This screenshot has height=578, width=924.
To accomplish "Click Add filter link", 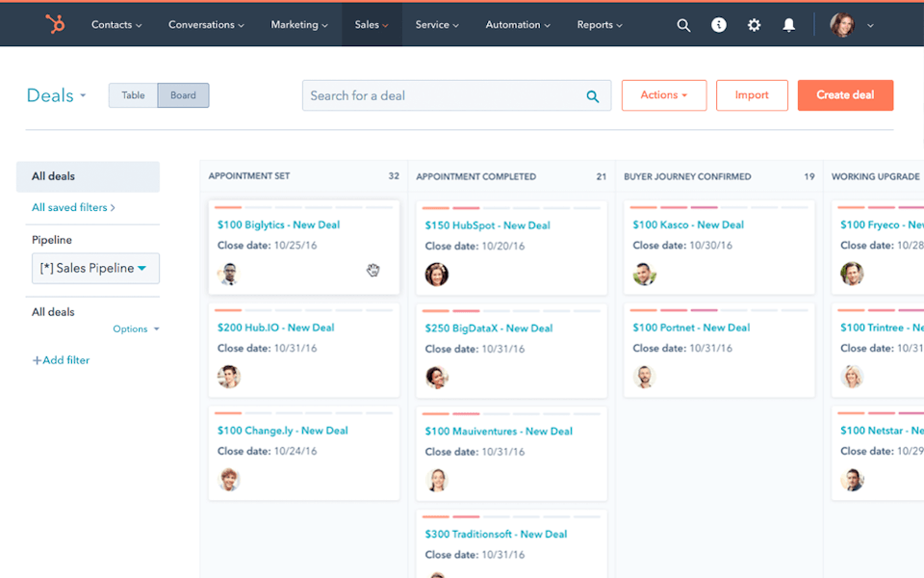I will (61, 359).
